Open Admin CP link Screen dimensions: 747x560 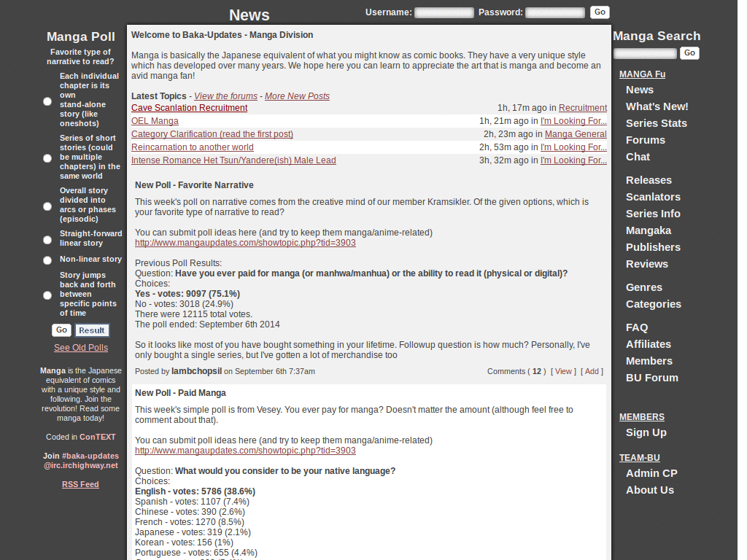pos(651,473)
